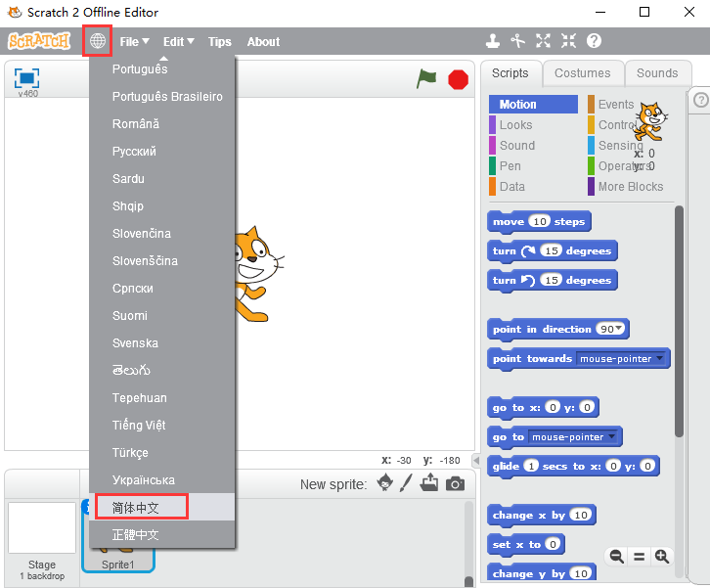Create new sprite from camera
Image resolution: width=710 pixels, height=588 pixels.
455,484
